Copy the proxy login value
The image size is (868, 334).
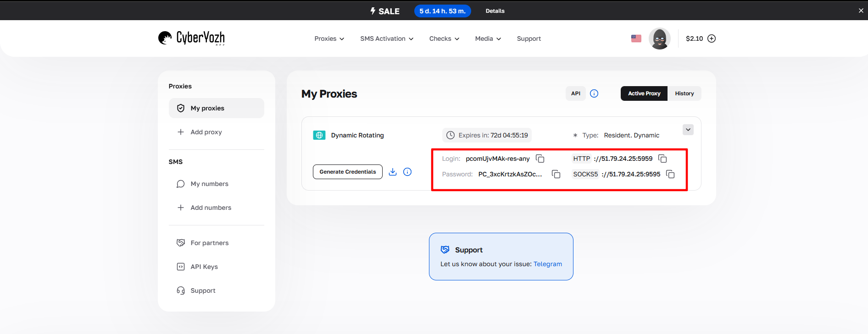pyautogui.click(x=540, y=159)
